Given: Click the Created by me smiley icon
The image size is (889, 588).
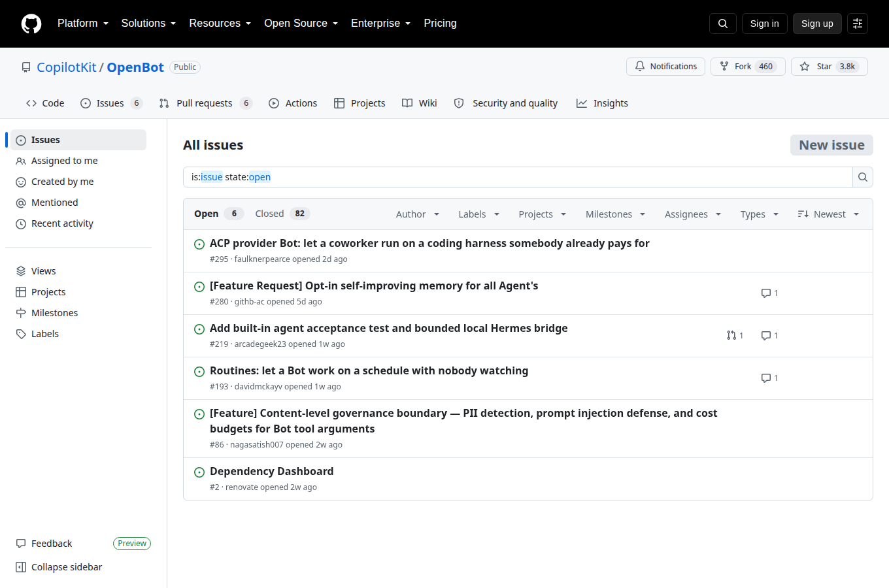Looking at the screenshot, I should [21, 182].
